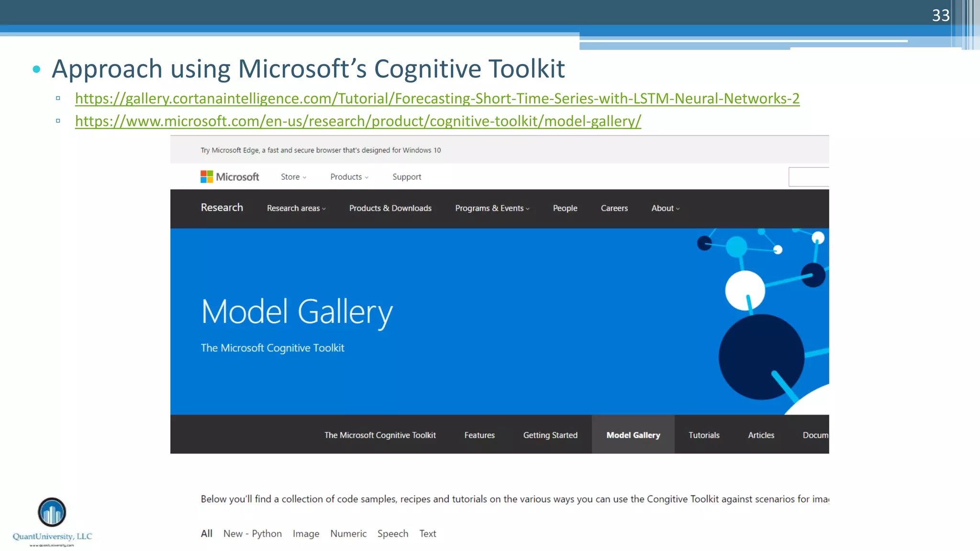Viewport: 980px width, 551px height.
Task: Filter gallery by Numeric
Action: 348,533
